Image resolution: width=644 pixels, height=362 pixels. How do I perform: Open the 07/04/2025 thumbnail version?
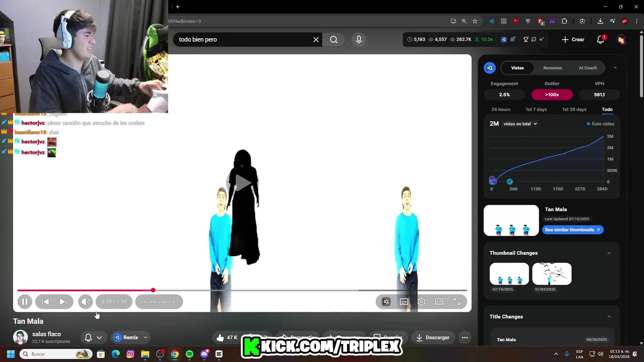[x=552, y=274]
